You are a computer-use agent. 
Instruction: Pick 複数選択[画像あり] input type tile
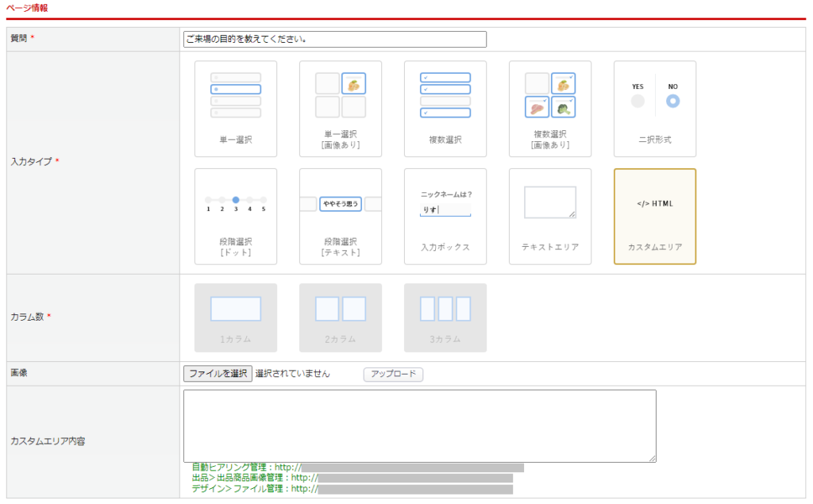[x=549, y=109]
